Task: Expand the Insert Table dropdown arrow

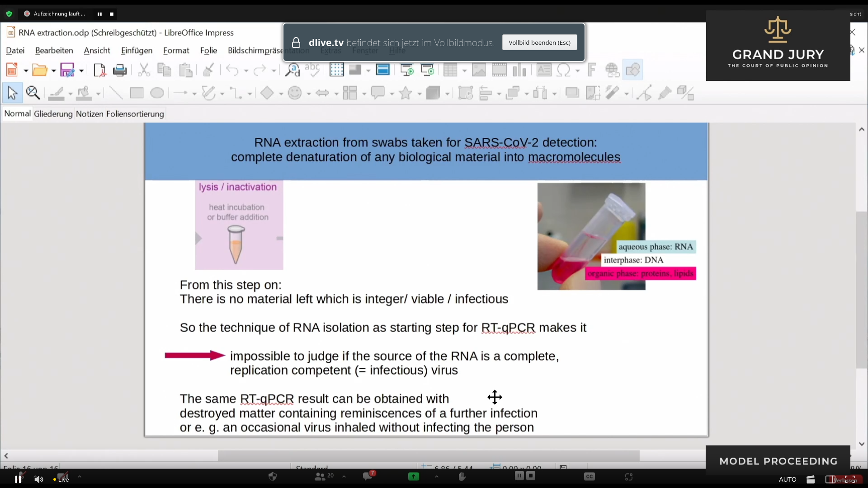Action: click(x=464, y=70)
